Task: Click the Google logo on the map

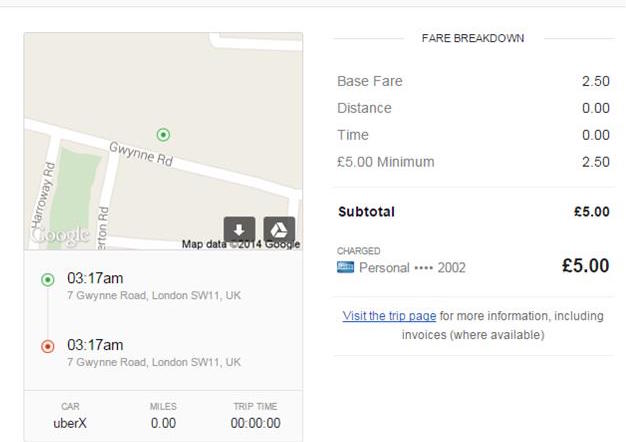Action: coord(60,235)
